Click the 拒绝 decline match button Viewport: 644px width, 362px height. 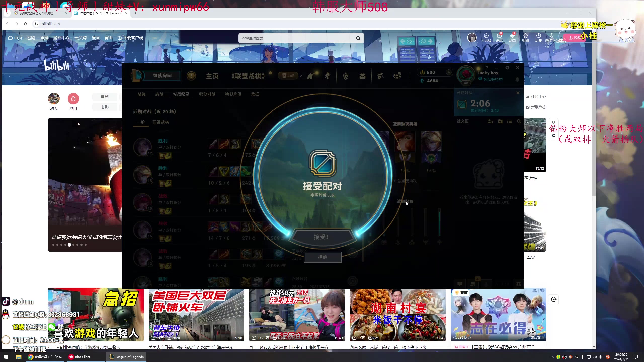click(323, 257)
